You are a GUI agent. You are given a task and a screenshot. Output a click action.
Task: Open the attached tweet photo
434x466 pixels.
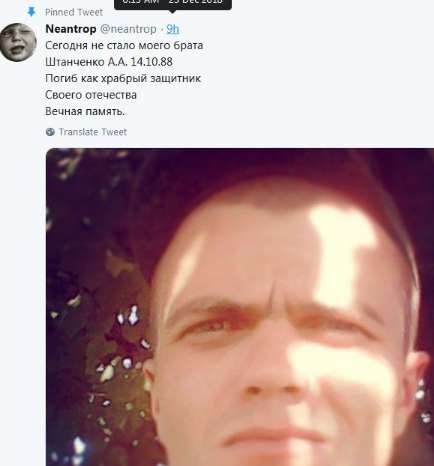pyautogui.click(x=240, y=307)
